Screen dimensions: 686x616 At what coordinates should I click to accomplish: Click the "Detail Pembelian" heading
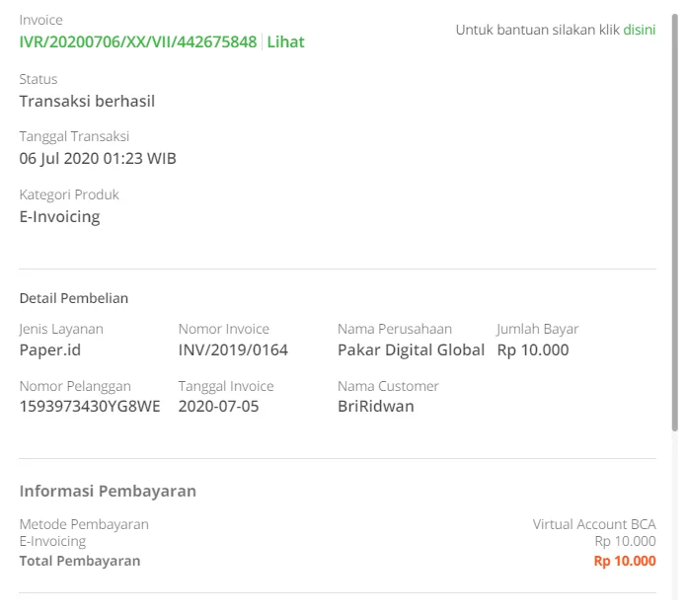tap(74, 298)
